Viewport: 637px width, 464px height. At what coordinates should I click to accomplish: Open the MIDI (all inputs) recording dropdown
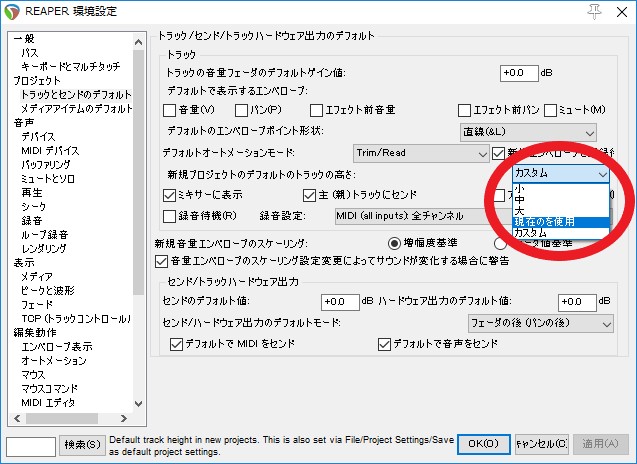click(x=422, y=216)
